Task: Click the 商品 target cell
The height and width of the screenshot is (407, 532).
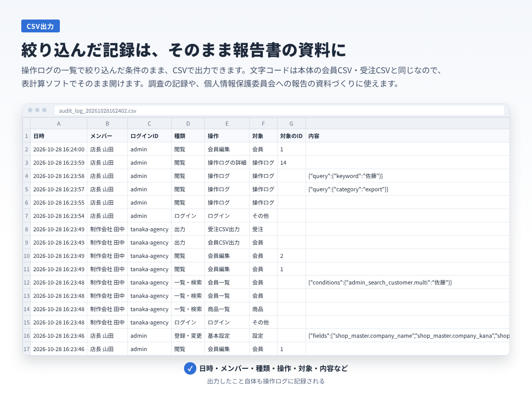Action: coord(263,309)
